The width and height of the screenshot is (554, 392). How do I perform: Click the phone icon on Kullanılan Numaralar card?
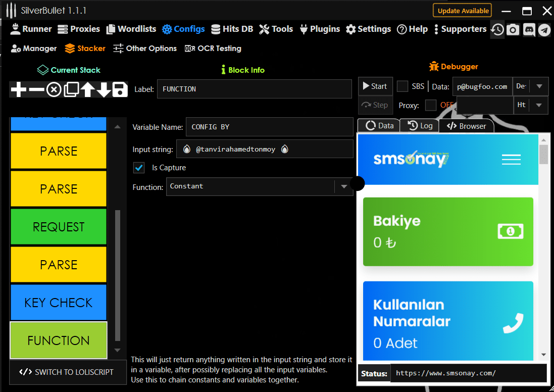click(513, 323)
